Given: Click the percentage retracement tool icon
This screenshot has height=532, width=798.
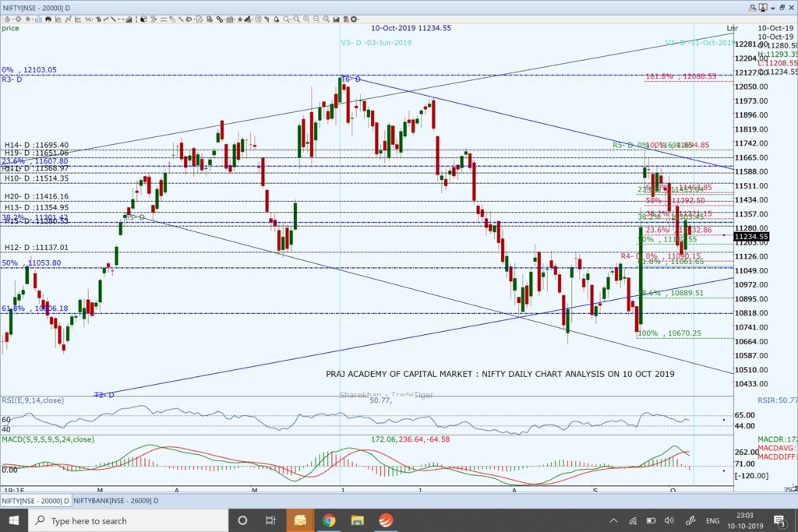Looking at the screenshot, I should (x=88, y=19).
